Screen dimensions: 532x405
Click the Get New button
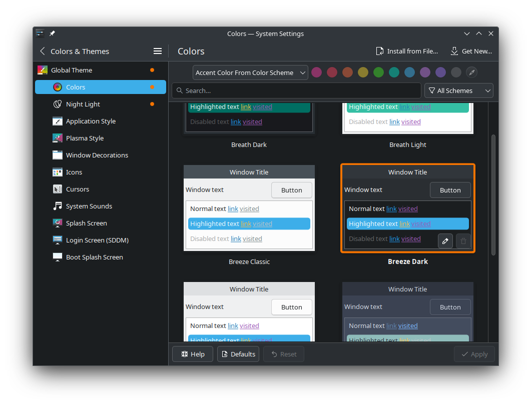(x=471, y=51)
